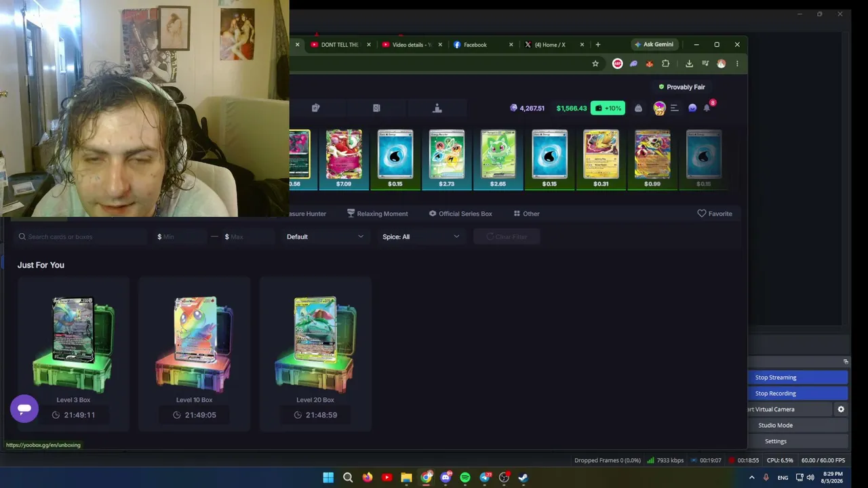868x488 pixels.
Task: Click the $2.65 card in the drop feed
Action: click(x=498, y=159)
